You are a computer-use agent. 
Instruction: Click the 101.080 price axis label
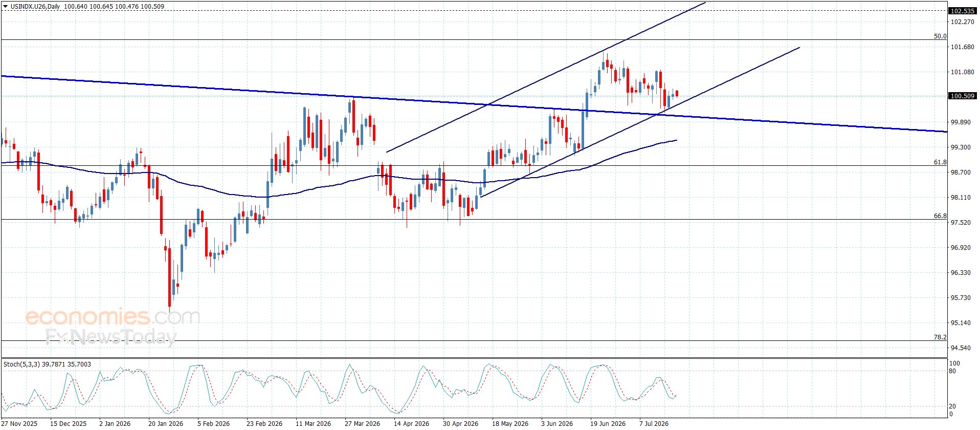tap(962, 72)
